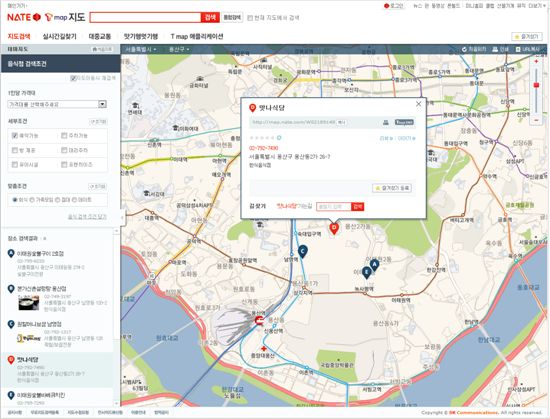
Task: Toggle the 예약가능 checkbox
Action: click(14, 135)
